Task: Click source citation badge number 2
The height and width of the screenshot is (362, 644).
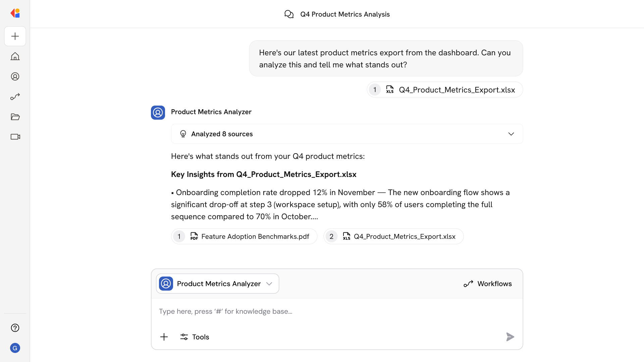Action: [331, 236]
